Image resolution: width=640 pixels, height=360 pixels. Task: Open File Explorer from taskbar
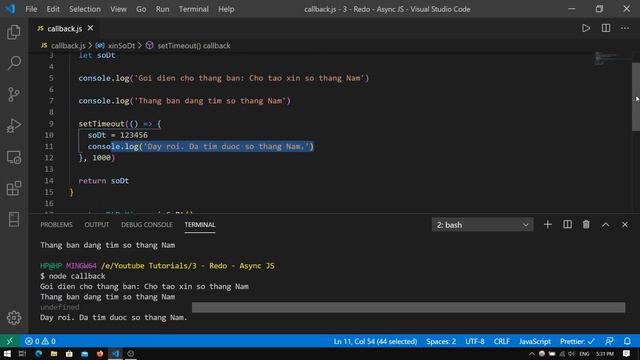[54, 353]
